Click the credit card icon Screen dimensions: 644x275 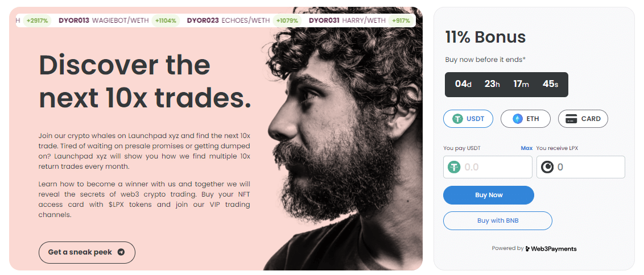click(571, 119)
